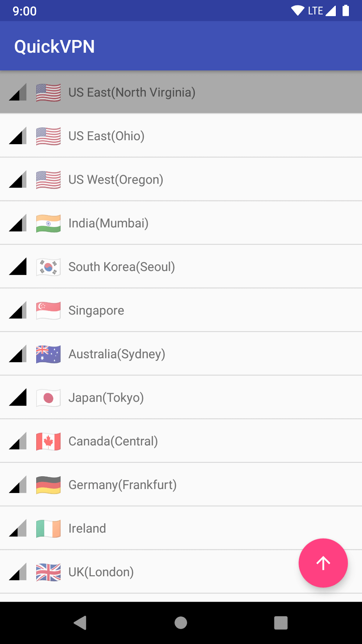Click the Ireland signal strength icon

18,528
